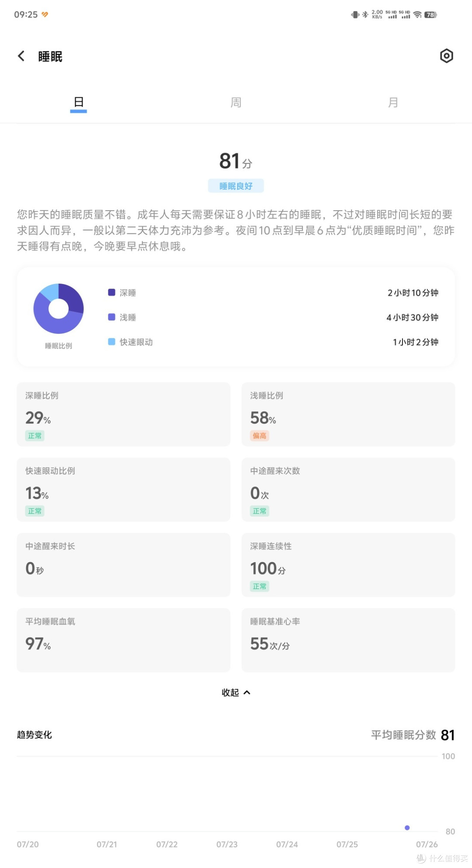Switch to the 周 (week) tab
The height and width of the screenshot is (868, 472).
click(x=236, y=103)
